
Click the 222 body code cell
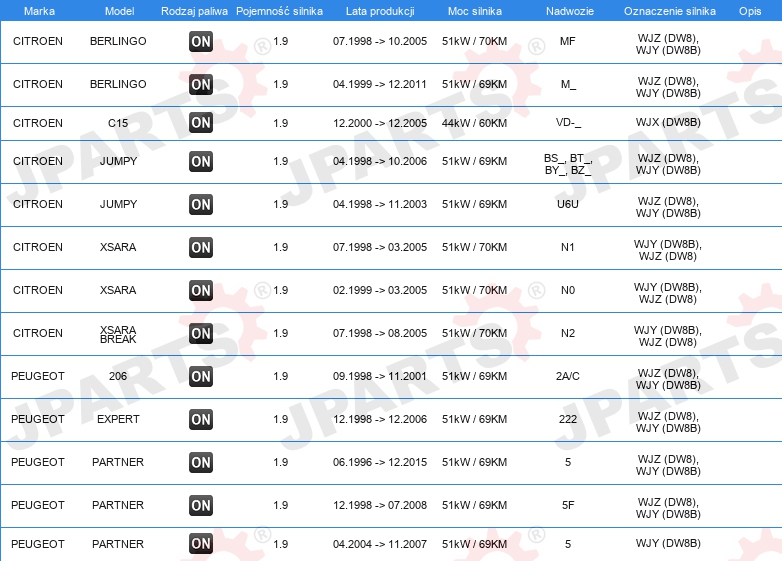click(568, 419)
